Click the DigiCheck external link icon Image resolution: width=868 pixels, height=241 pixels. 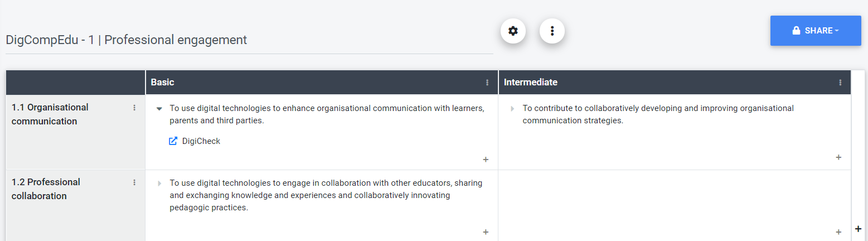pos(173,141)
